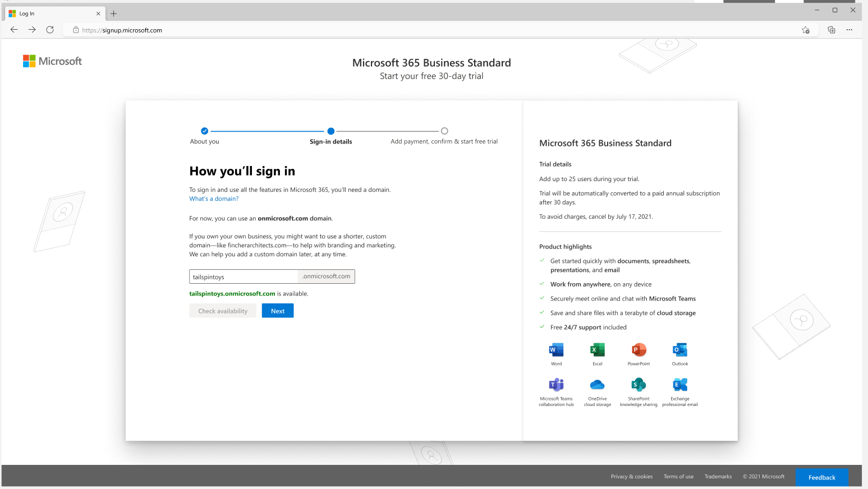
Task: Click Free 24/7 support included text
Action: click(x=588, y=327)
